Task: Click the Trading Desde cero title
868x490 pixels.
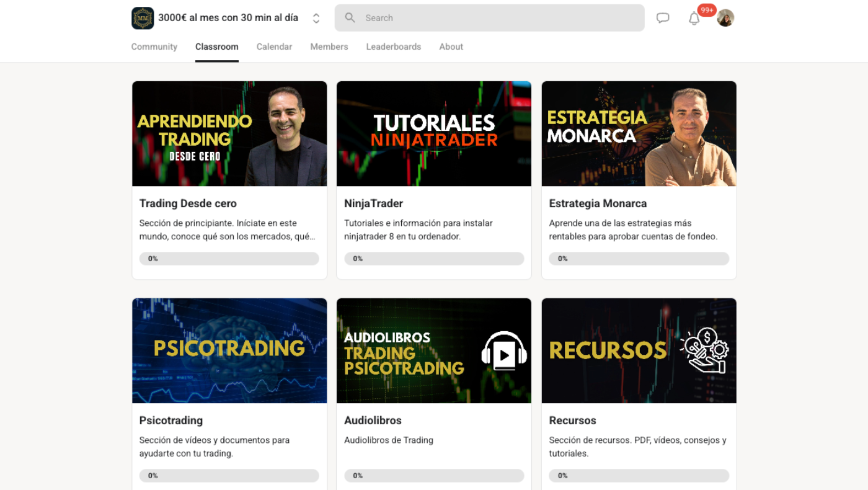Action: point(188,203)
